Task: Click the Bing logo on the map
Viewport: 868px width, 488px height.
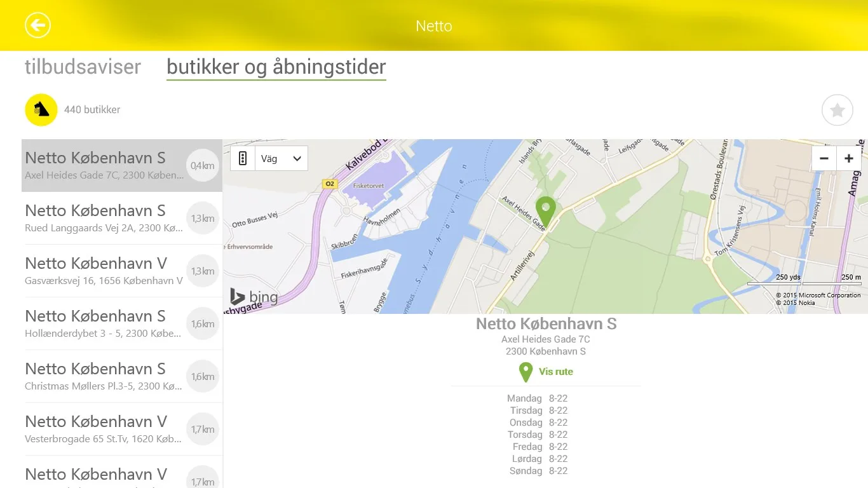Action: click(x=254, y=297)
